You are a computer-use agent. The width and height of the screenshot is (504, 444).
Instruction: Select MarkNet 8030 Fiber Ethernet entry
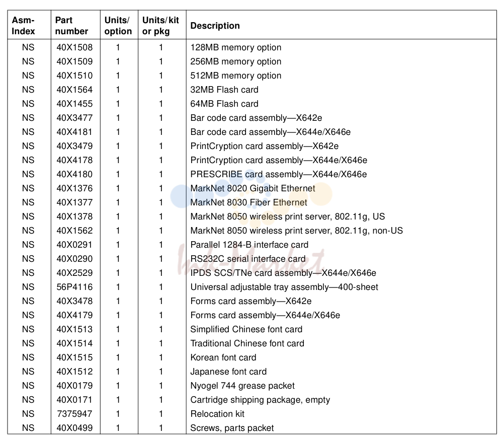coord(249,202)
